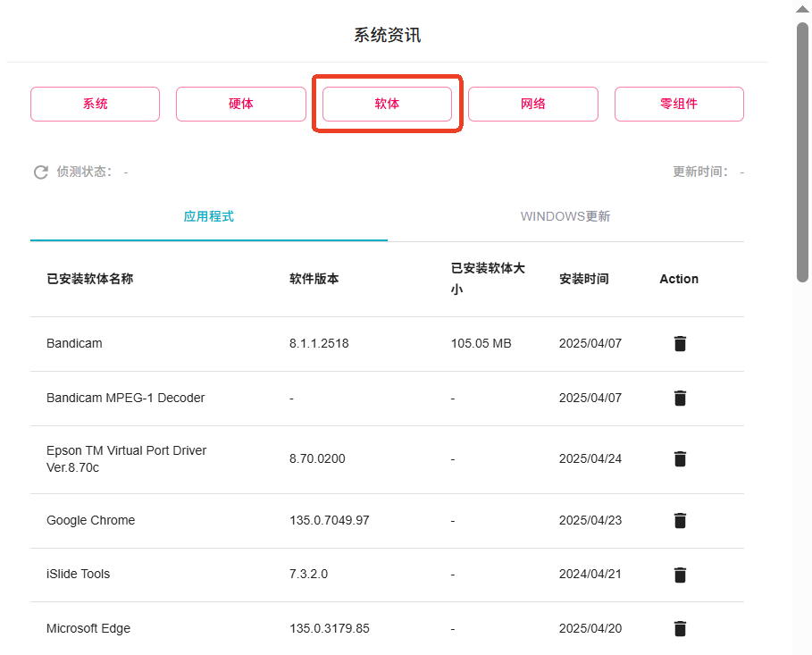Delete the Bandicam application row

[x=680, y=343]
